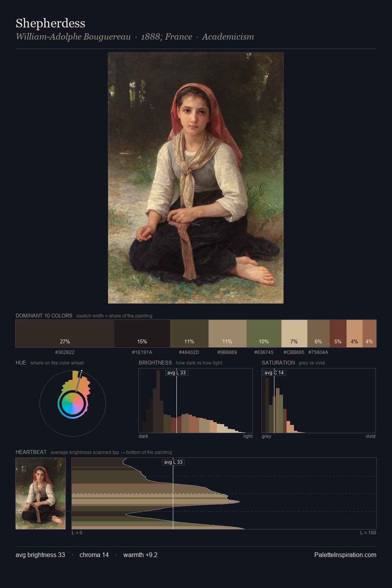Click the 'grey' axis label
This screenshot has width=392, height=588.
click(267, 436)
